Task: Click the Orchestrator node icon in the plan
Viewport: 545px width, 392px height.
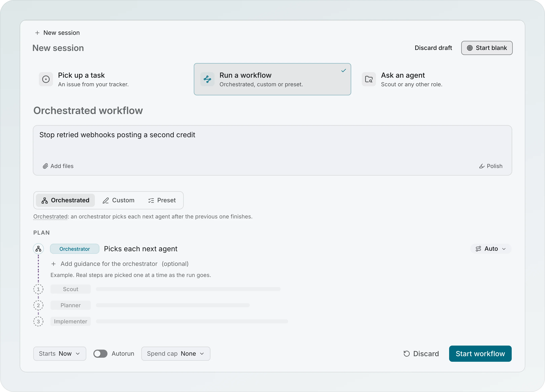Action: click(x=38, y=249)
